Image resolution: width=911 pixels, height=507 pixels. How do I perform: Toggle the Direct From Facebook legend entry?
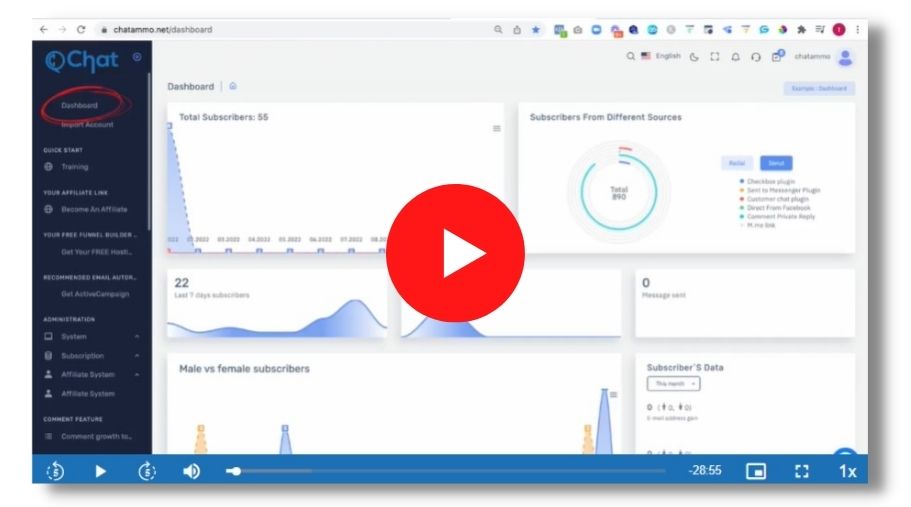click(774, 207)
